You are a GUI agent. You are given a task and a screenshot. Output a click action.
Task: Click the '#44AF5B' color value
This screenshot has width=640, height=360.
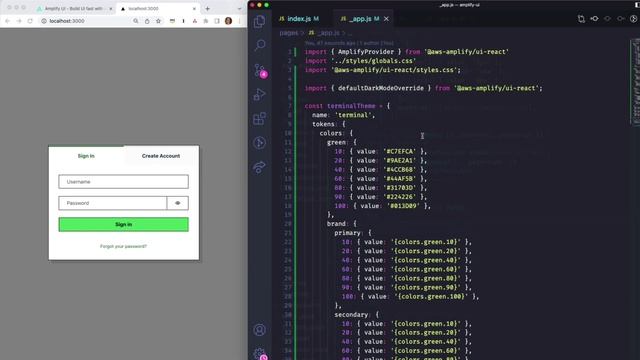(x=400, y=179)
